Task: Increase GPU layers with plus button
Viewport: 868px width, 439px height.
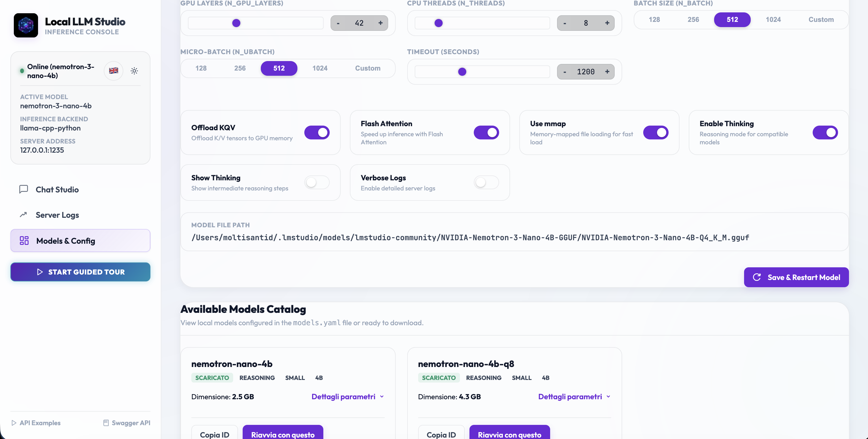Action: 380,23
